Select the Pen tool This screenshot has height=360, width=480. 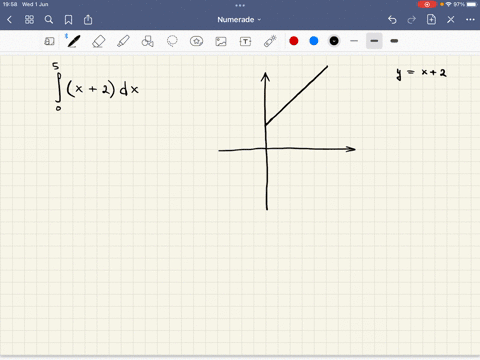[73, 41]
